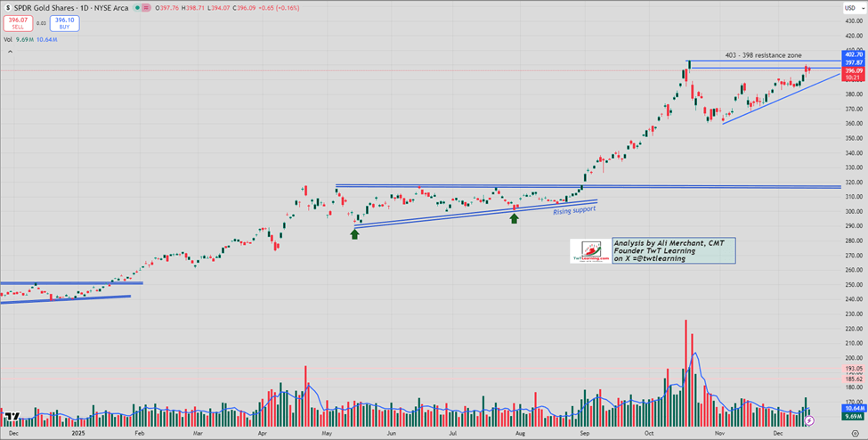The width and height of the screenshot is (868, 440).
Task: Select the green up arrow near mid-May low
Action: [x=355, y=234]
